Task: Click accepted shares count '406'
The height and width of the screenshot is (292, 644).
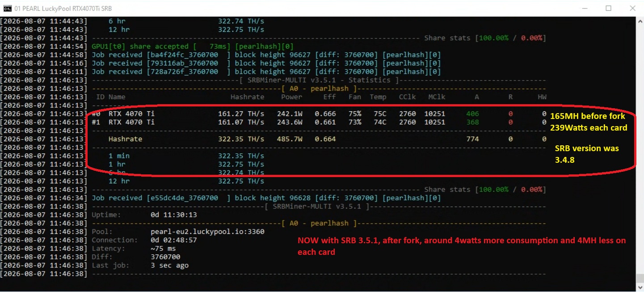Action: pos(472,114)
